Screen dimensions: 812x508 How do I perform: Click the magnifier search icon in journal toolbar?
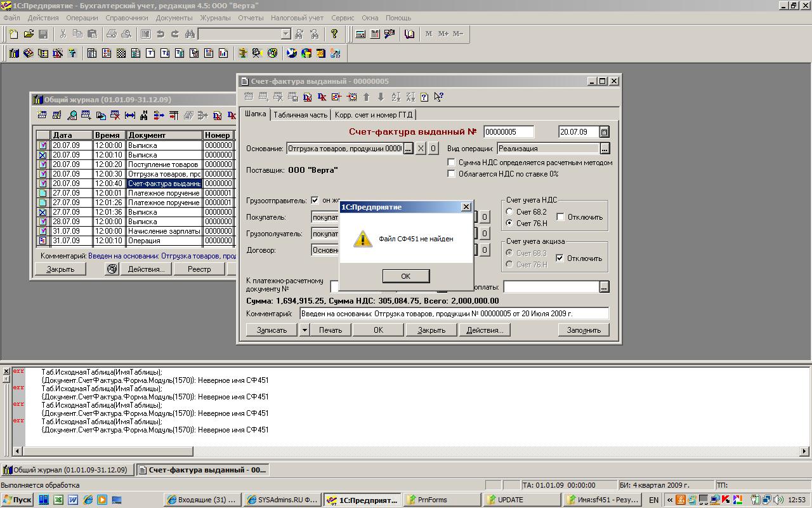coord(72,116)
